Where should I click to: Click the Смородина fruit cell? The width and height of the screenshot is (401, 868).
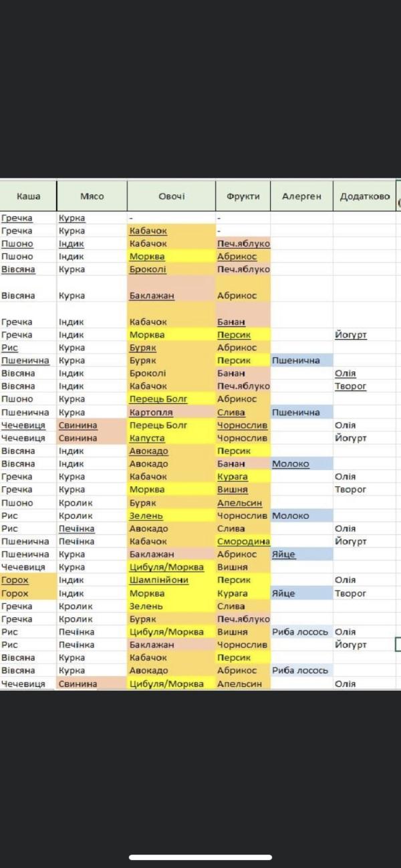pyautogui.click(x=243, y=542)
